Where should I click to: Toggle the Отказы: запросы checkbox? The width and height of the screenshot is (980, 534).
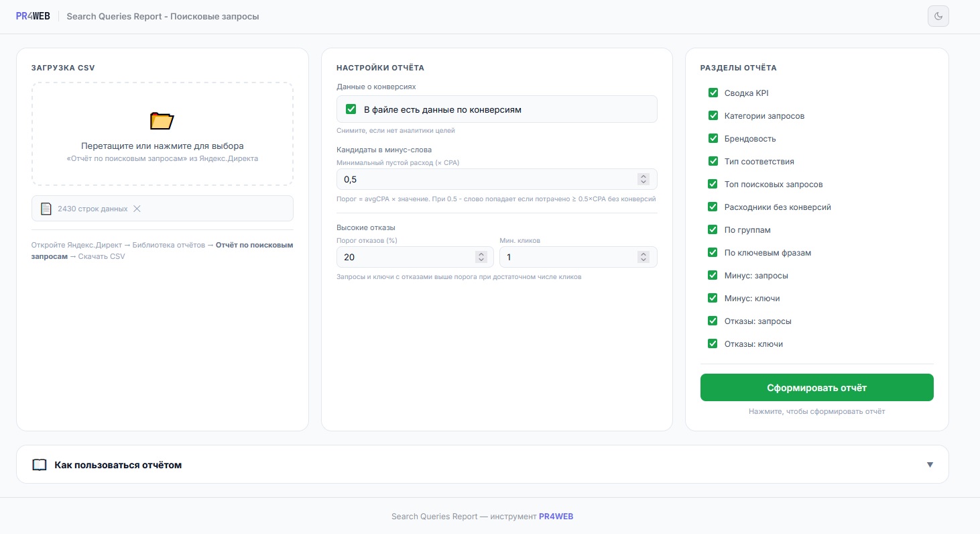tap(713, 321)
